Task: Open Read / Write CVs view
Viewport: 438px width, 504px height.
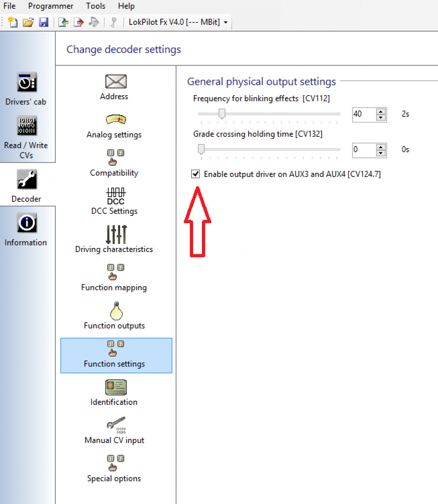Action: 26,137
